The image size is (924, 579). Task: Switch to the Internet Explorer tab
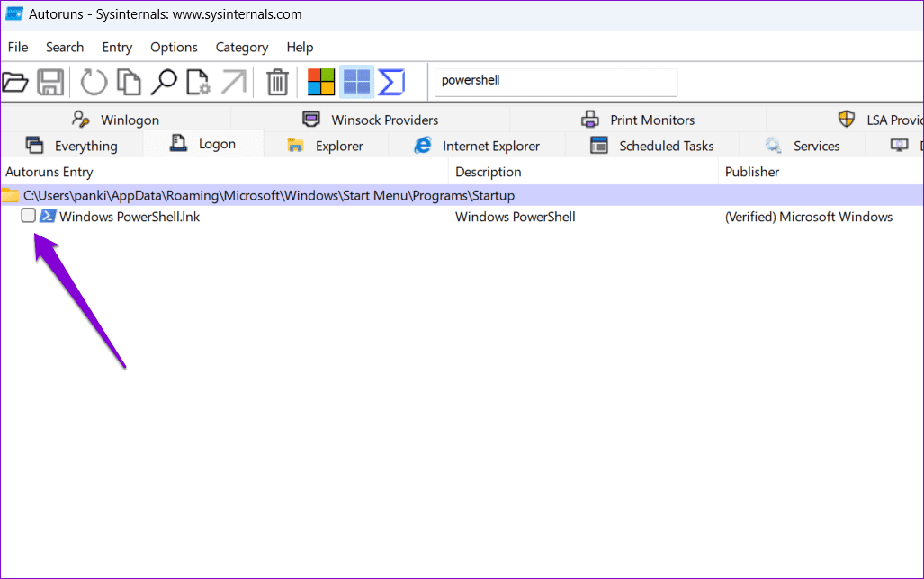[x=477, y=146]
